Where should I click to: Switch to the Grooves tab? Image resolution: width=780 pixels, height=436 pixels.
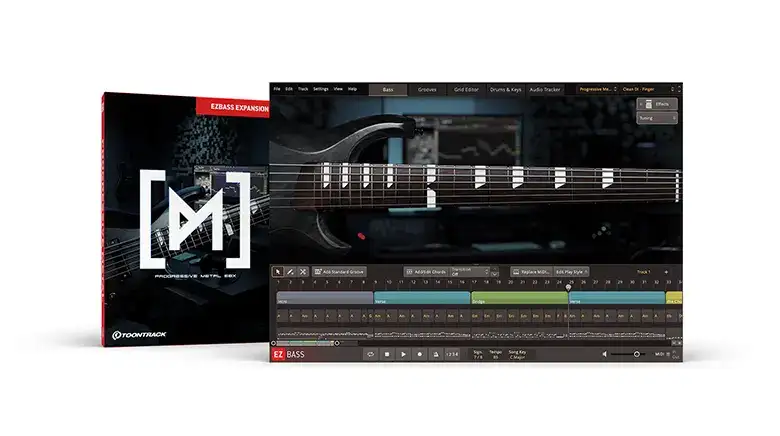[x=427, y=90]
